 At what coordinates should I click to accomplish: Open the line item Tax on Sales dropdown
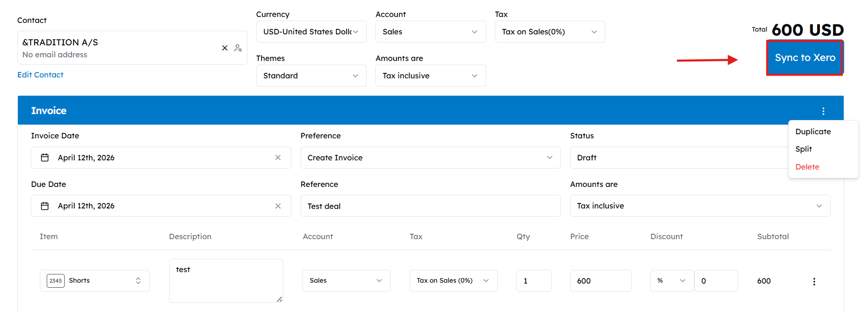453,281
